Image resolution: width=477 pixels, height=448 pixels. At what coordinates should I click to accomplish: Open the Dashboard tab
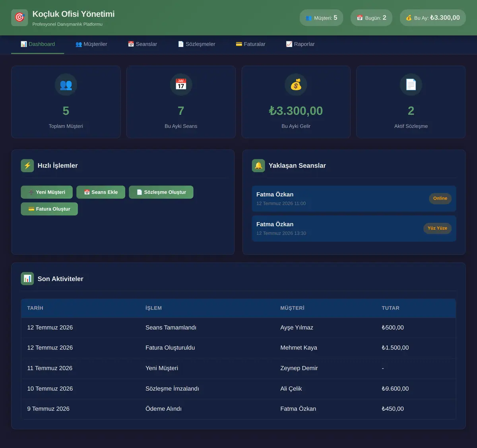[38, 44]
